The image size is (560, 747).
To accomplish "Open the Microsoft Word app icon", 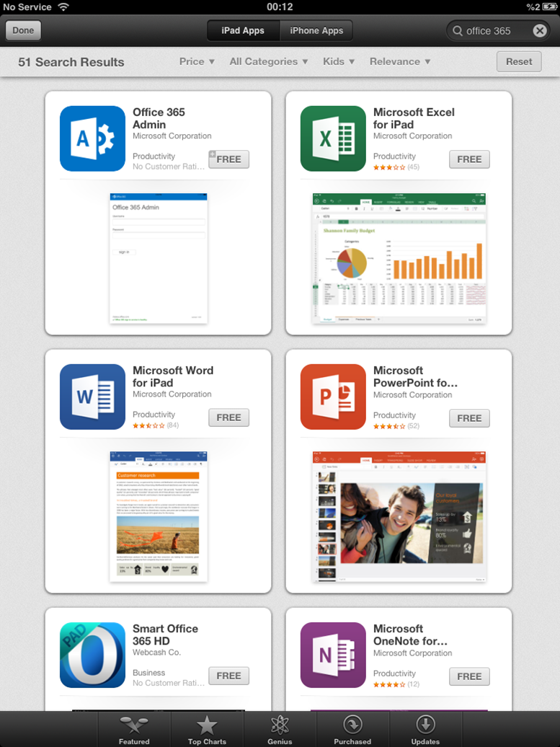I will [92, 397].
